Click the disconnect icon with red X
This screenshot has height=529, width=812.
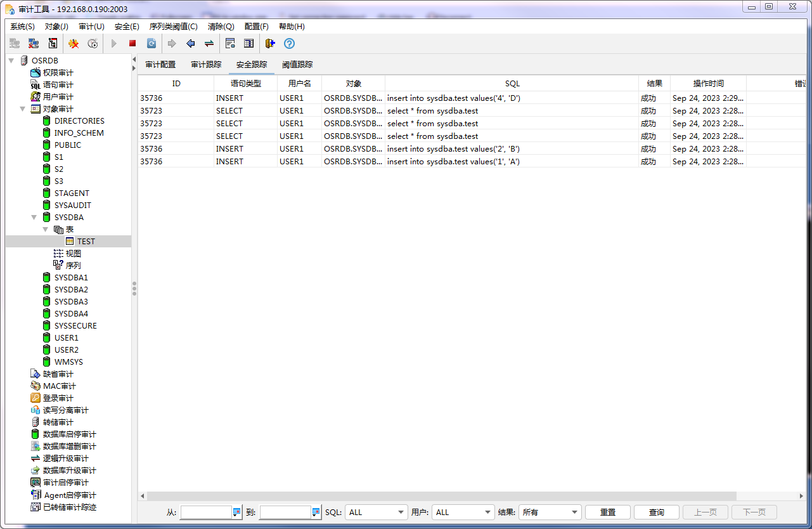click(34, 44)
